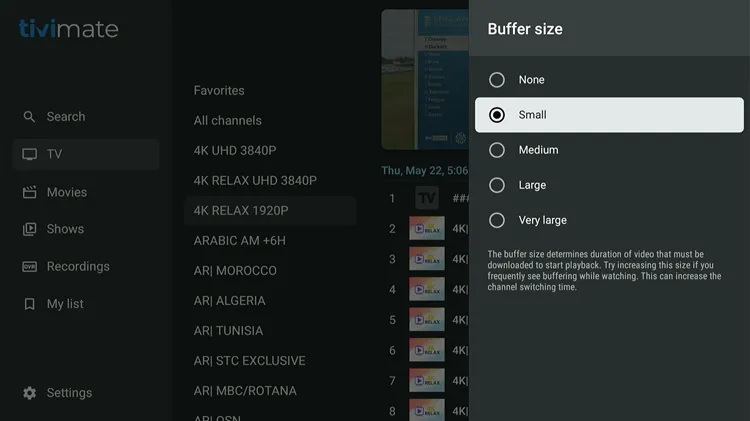
Task: Click the channel number 2
Action: 392,229
